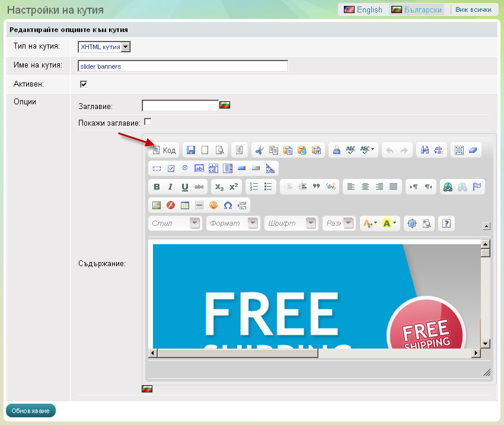The height and width of the screenshot is (425, 504).
Task: Click the Insert link globe icon
Action: tap(448, 187)
